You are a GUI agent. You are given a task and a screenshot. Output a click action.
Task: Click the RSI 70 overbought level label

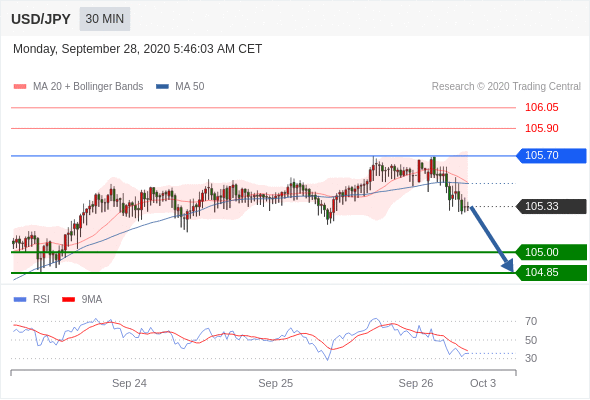pos(531,321)
